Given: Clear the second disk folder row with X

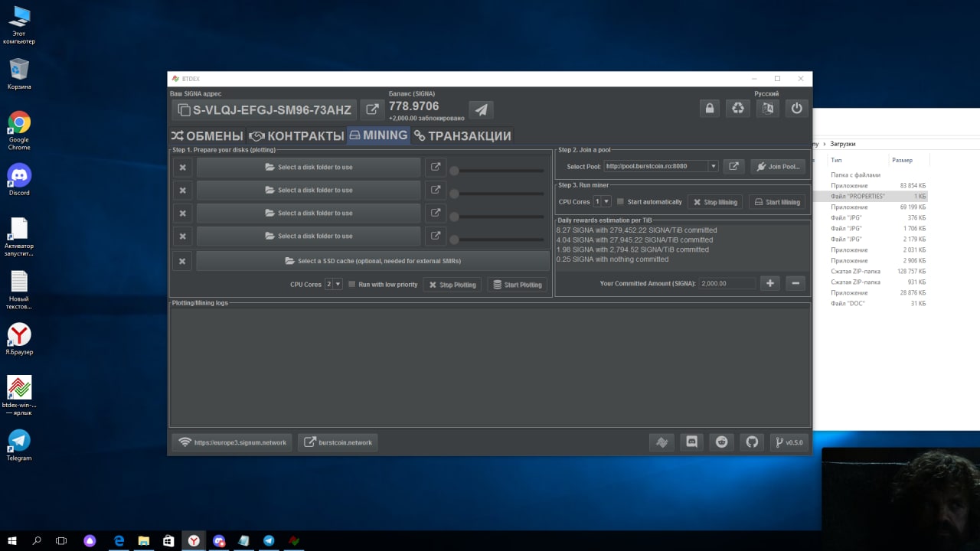Looking at the screenshot, I should pyautogui.click(x=182, y=191).
